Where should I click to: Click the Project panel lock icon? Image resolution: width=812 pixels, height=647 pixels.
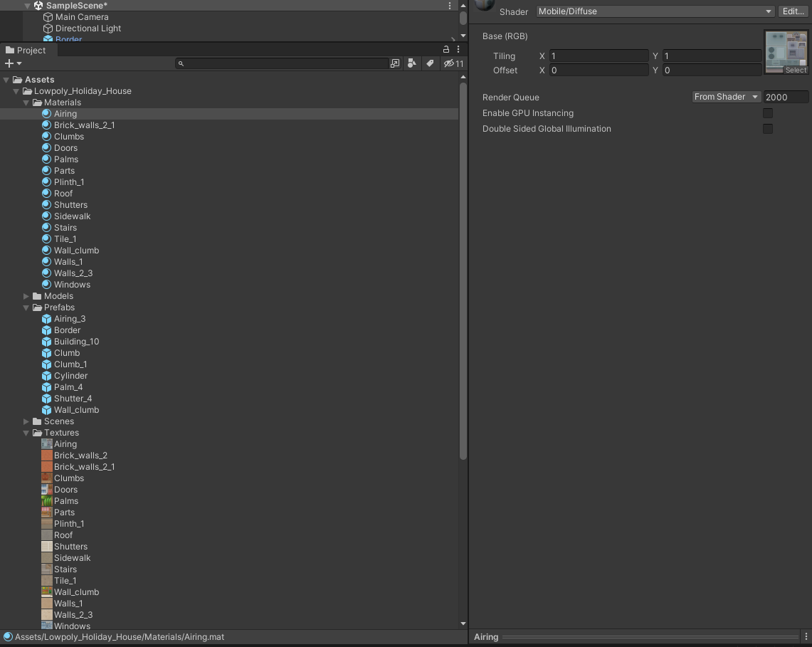pos(446,50)
